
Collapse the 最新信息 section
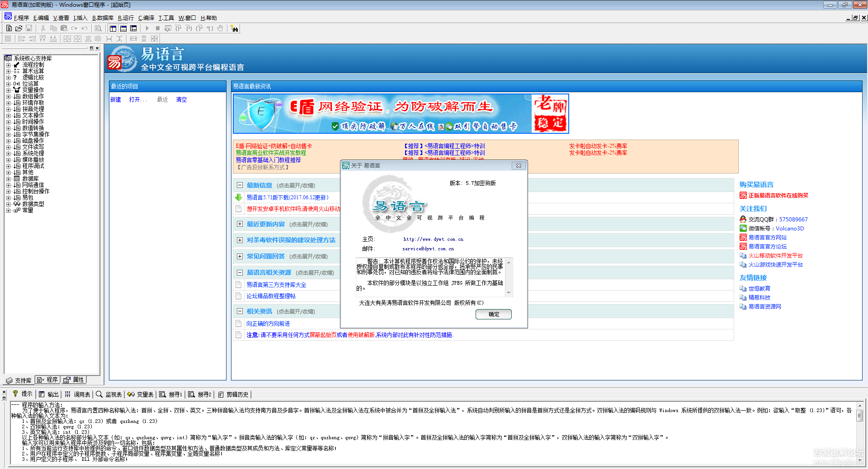coord(240,185)
